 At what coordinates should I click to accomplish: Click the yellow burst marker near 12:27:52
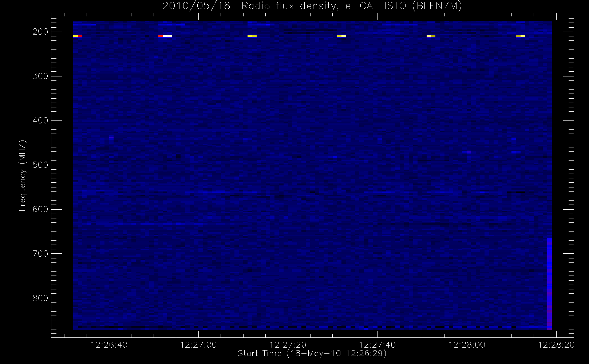pos(431,36)
